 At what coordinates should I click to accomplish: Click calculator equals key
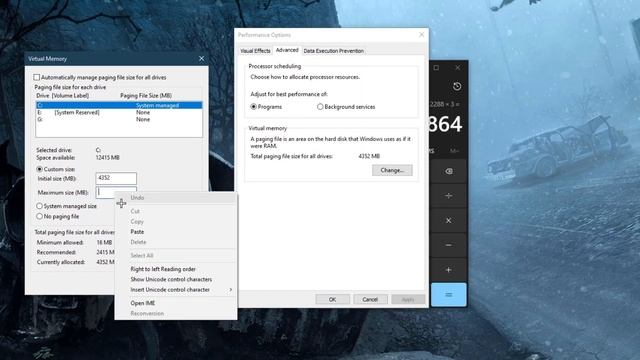(449, 294)
